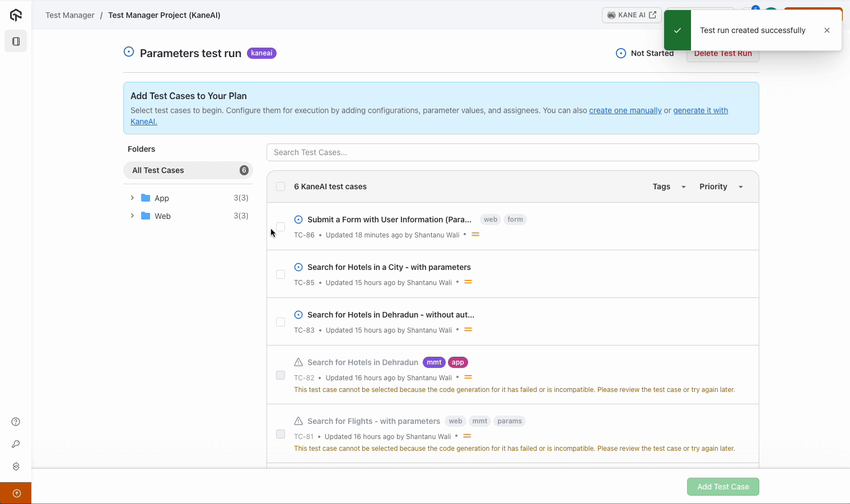This screenshot has width=850, height=504.
Task: Click the orange upgrade icon at bottom-left
Action: tap(16, 493)
